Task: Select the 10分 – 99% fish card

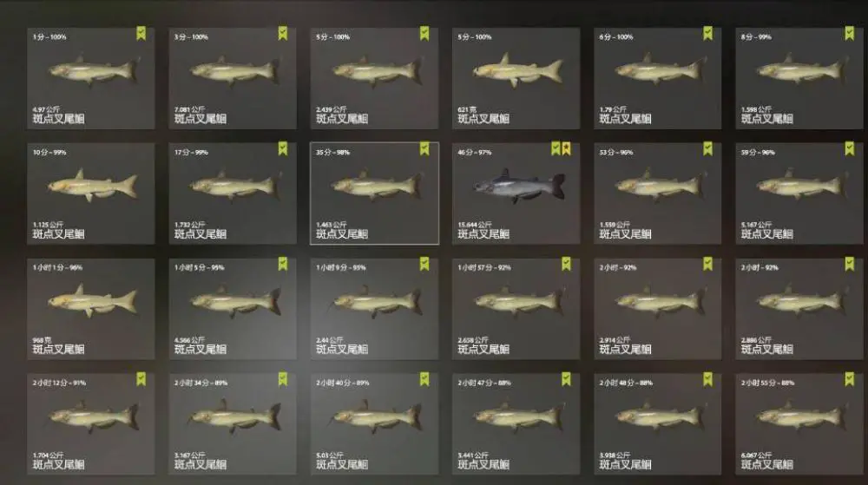Action: pos(91,193)
